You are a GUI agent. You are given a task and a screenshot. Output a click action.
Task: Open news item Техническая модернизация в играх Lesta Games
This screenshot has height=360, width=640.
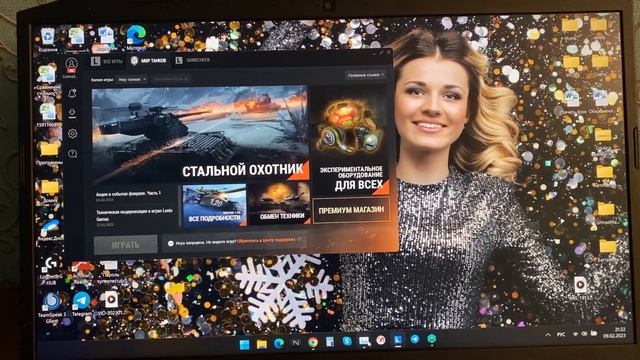(134, 217)
